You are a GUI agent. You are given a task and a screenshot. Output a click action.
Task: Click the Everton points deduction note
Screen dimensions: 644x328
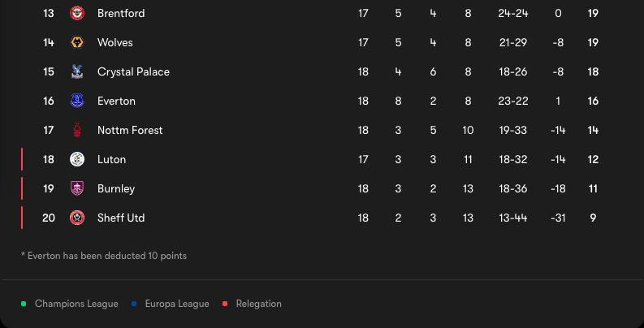pyautogui.click(x=104, y=256)
